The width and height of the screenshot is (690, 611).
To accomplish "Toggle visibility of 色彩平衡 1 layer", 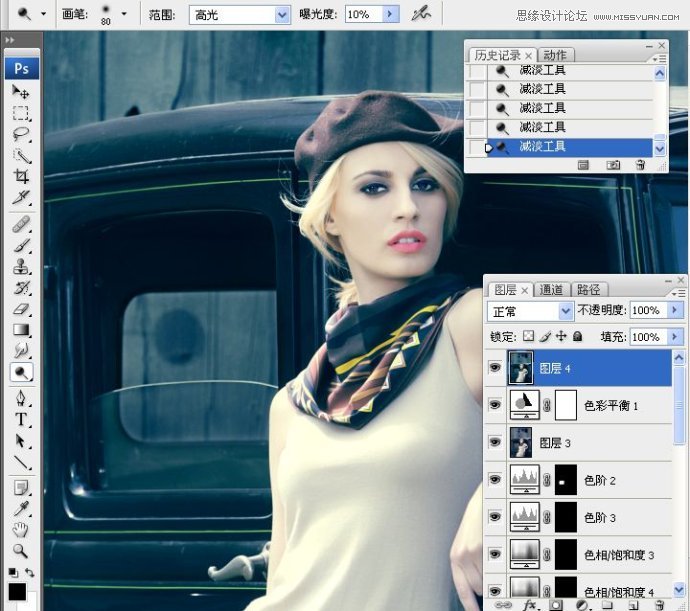I will (496, 405).
